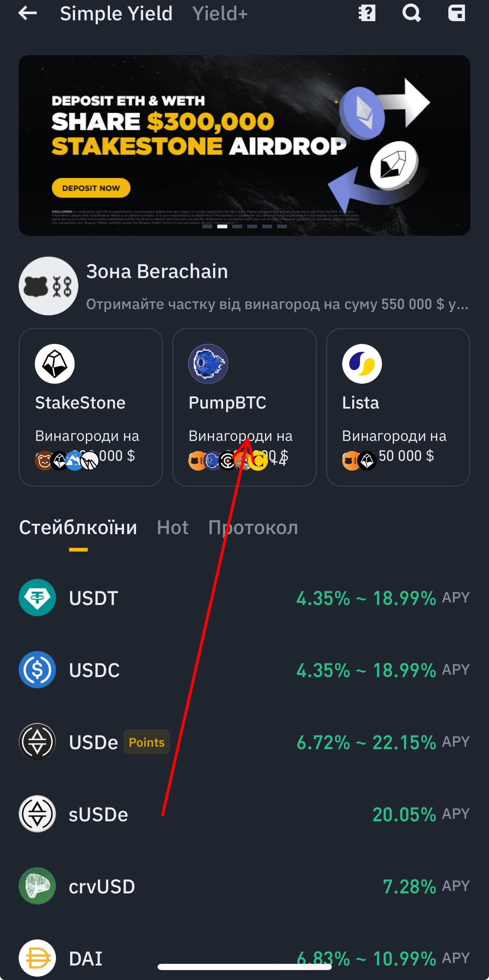
Task: Open the USDe Points row
Action: [245, 742]
